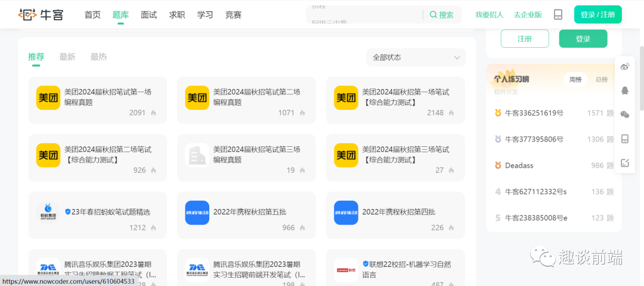The image size is (644, 286).
Task: Open 美团2024届秋招第二场笔试【综合能力测试】
Action: [x=108, y=154]
